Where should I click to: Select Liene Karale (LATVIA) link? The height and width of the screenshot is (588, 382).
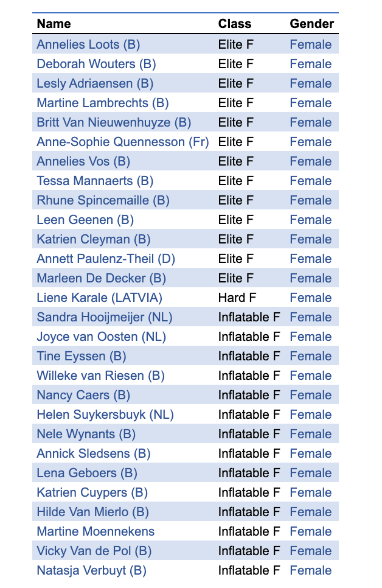(x=99, y=298)
